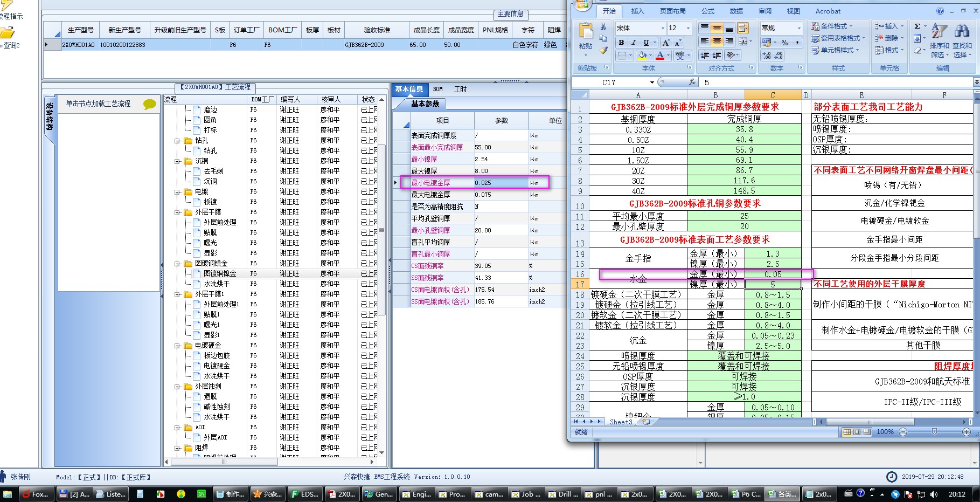This screenshot has height=502, width=980.
Task: Open the Excel Office button
Action: [x=583, y=5]
